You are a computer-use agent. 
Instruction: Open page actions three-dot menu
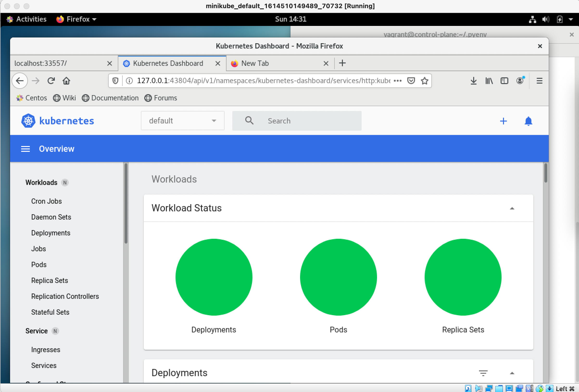point(398,81)
